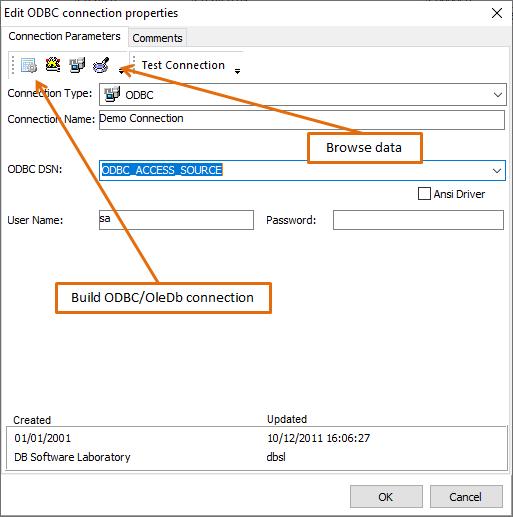This screenshot has height=517, width=513.
Task: Click the Connection Name input field
Action: tap(302, 119)
